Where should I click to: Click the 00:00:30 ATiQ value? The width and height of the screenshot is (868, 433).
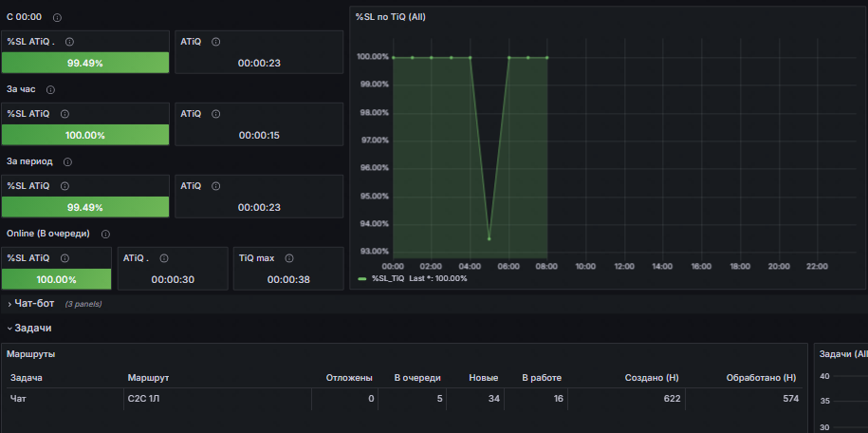(x=173, y=279)
